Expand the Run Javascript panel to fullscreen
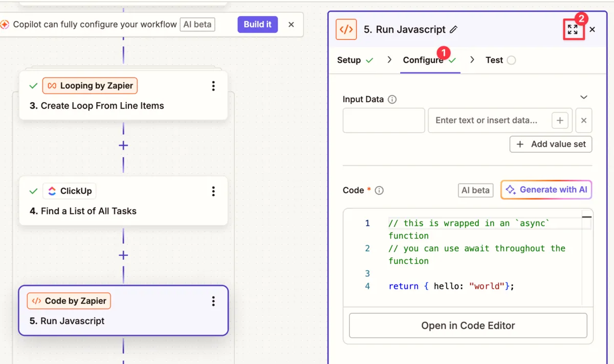This screenshot has height=364, width=614. click(x=574, y=29)
